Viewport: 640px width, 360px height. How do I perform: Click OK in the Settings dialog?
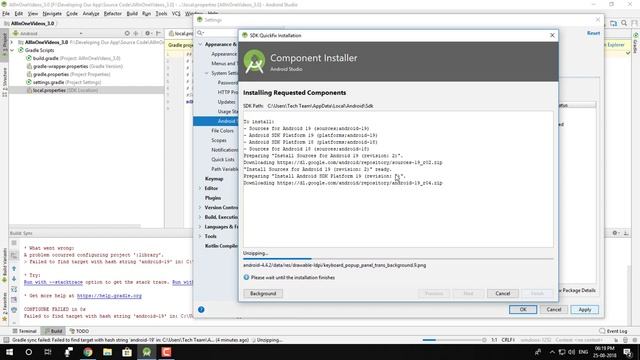(x=523, y=309)
